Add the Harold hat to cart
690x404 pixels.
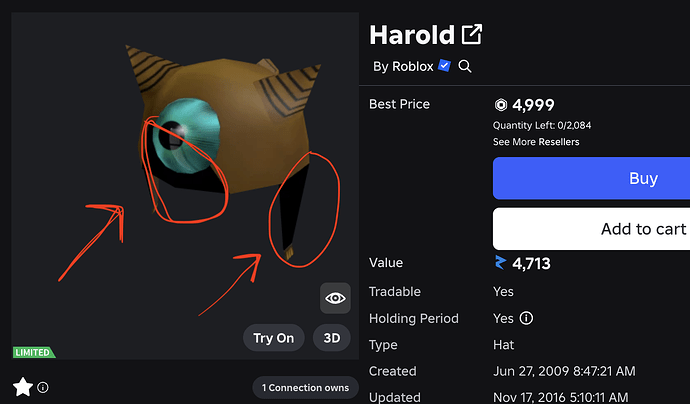point(591,229)
